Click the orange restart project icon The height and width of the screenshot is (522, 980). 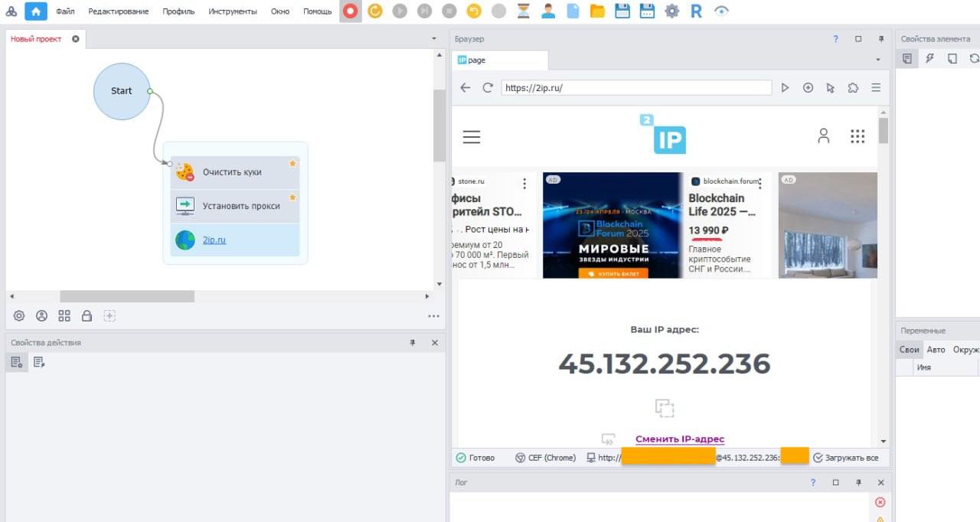point(374,11)
